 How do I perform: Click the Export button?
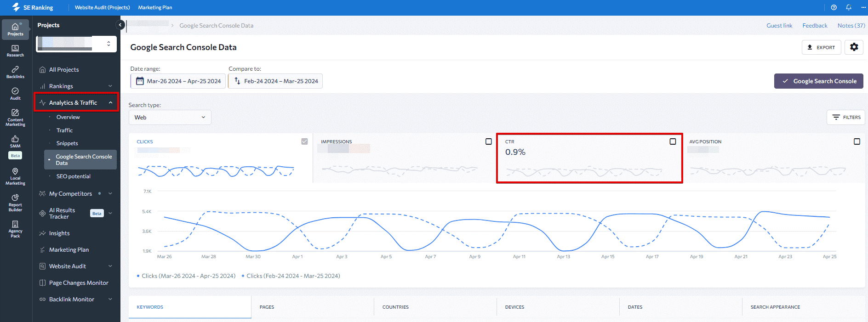point(822,47)
